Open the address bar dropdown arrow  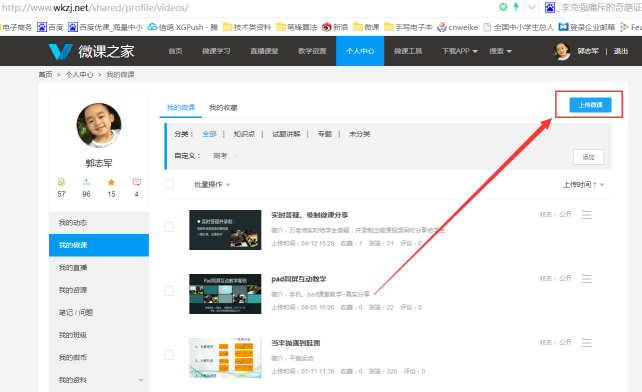(531, 7)
